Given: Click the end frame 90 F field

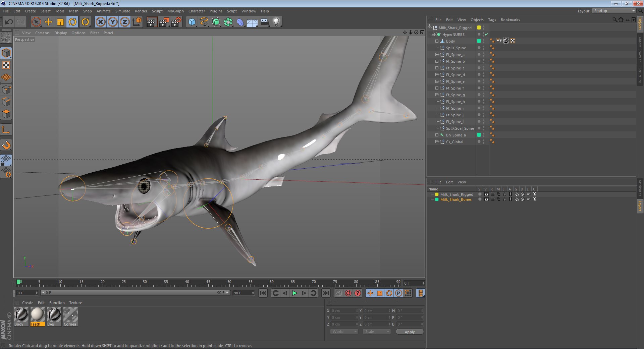Looking at the screenshot, I should pos(244,293).
